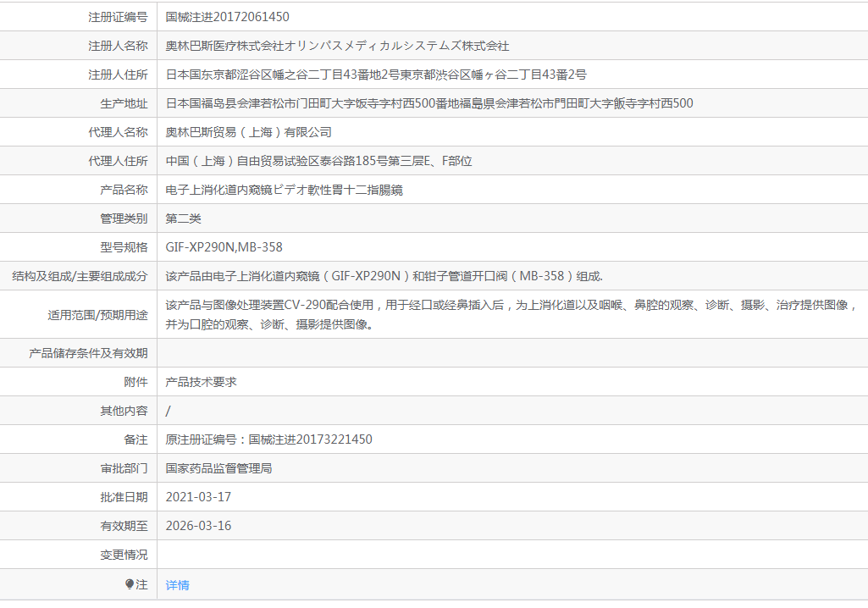Select model value GIF-XP290N,MB-358

pos(224,247)
